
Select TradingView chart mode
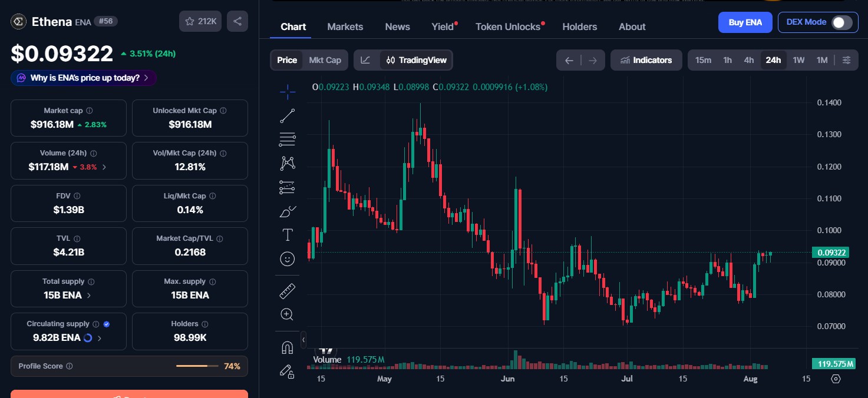coord(417,60)
